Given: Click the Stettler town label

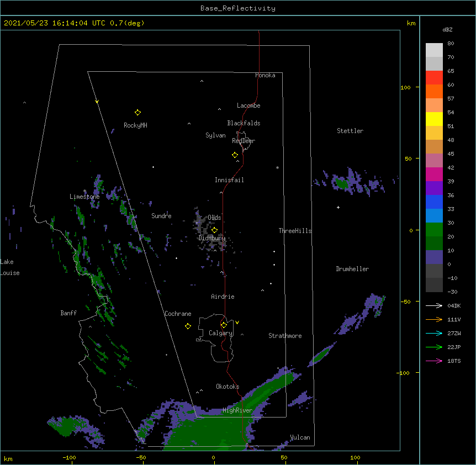Looking at the screenshot, I should (350, 131).
